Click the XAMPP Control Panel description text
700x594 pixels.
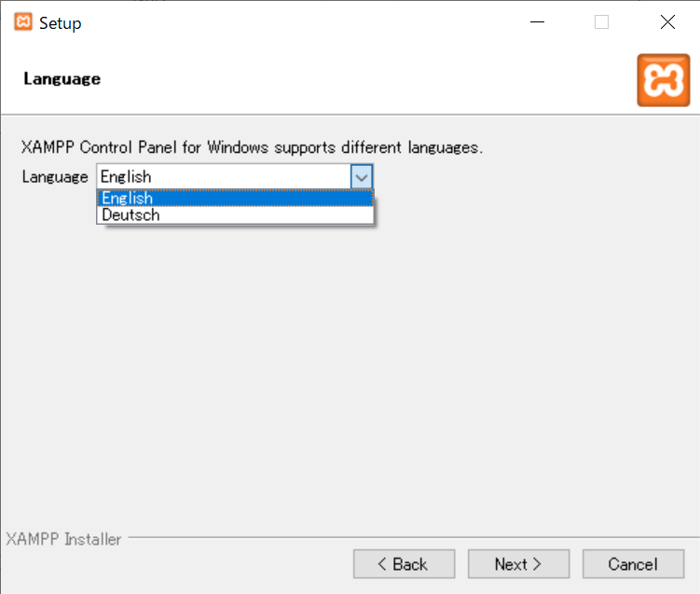tap(252, 147)
